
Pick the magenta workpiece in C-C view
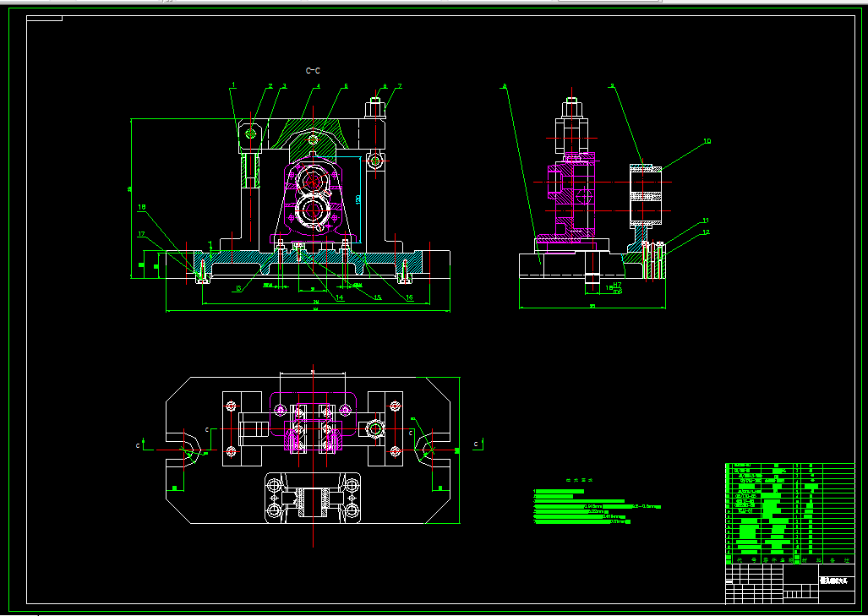314,199
